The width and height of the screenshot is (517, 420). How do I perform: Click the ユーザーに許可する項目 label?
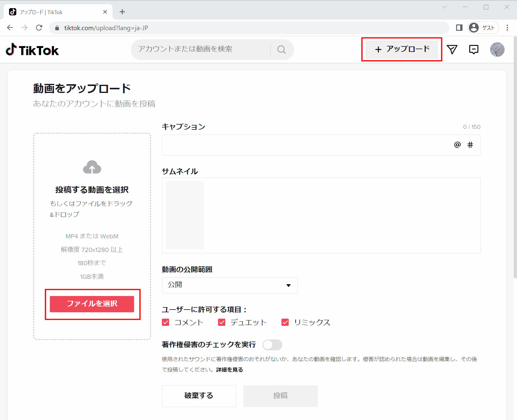pos(204,310)
